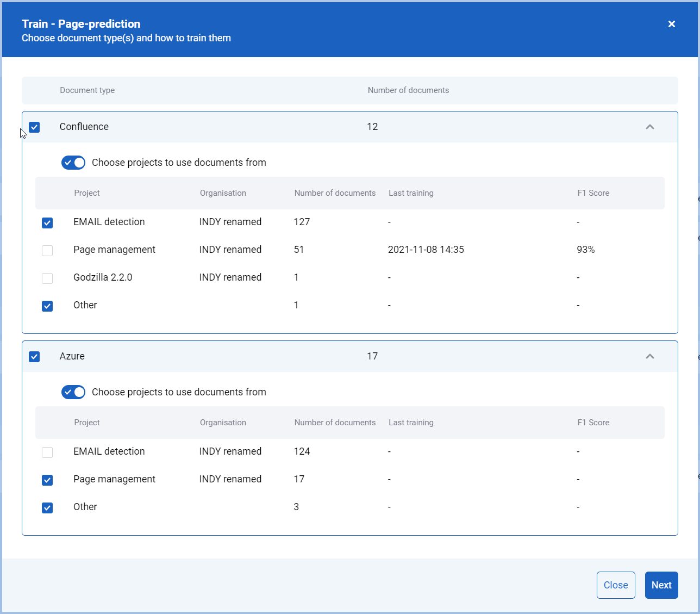700x614 pixels.
Task: Click Project header in Azure table
Action: point(87,423)
